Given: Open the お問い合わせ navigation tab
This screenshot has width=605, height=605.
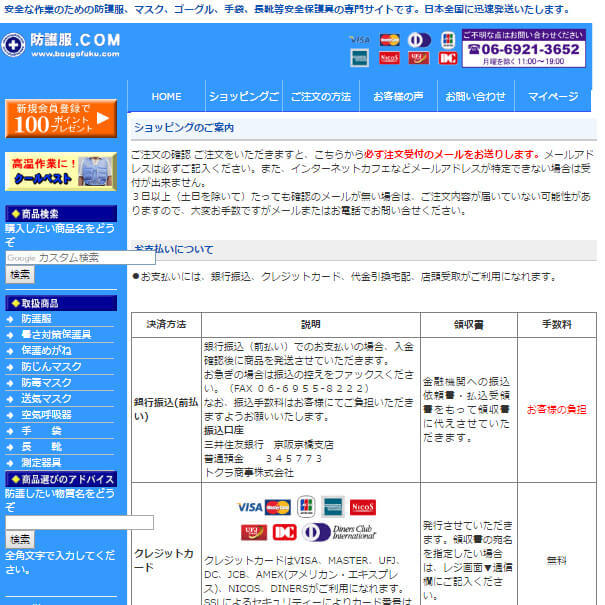Looking at the screenshot, I should point(476,96).
